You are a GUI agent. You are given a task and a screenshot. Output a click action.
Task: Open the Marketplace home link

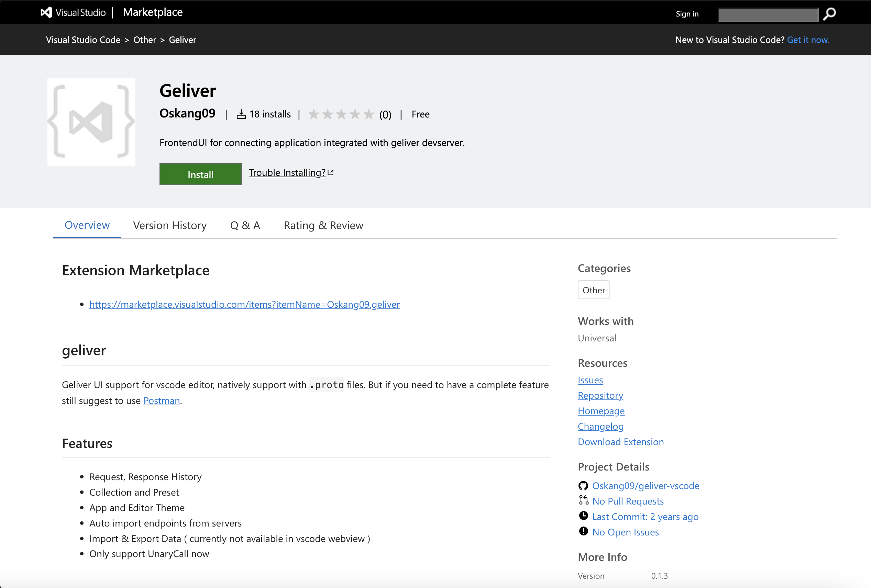pos(153,12)
